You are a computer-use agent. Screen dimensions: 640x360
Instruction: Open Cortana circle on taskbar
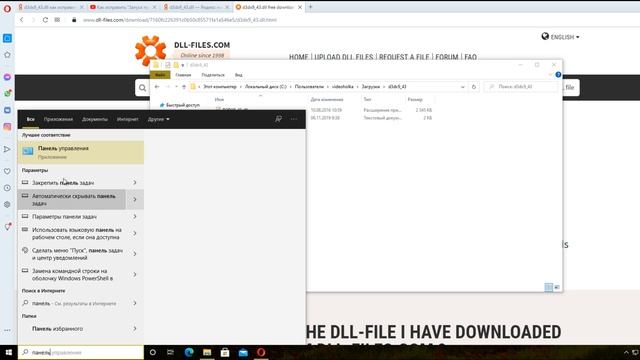(x=153, y=352)
